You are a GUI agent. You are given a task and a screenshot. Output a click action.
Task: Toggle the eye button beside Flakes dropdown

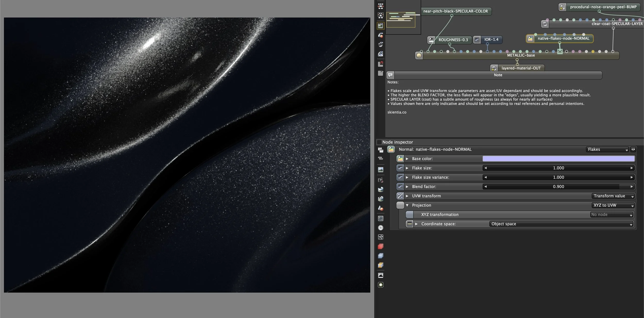pyautogui.click(x=633, y=149)
